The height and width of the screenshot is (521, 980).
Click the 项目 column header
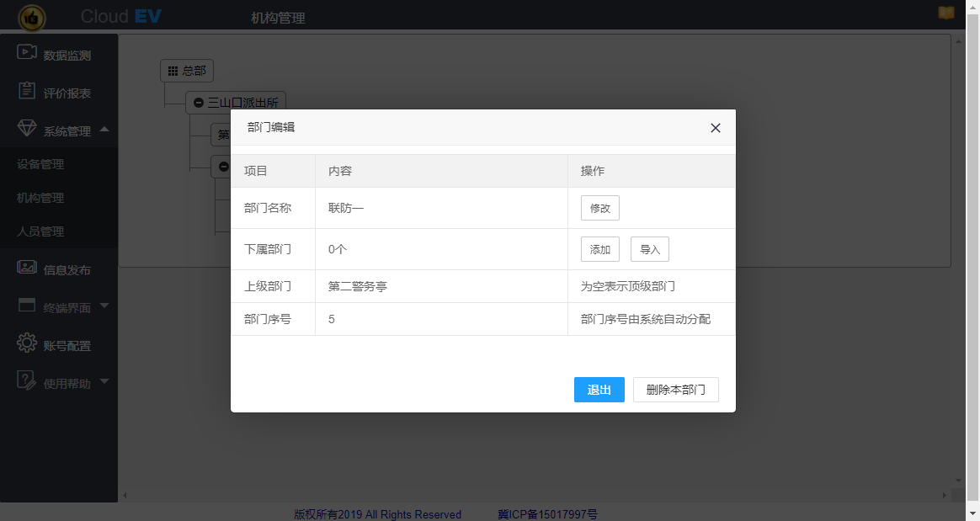(256, 171)
